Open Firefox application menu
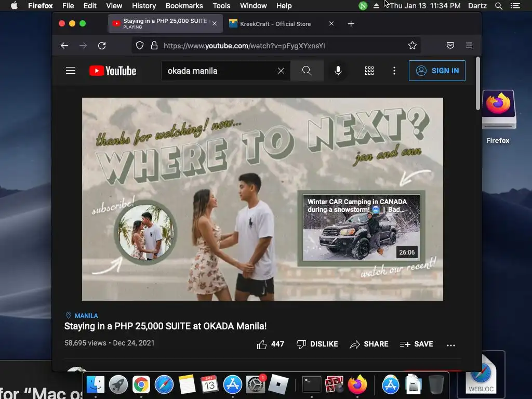532x399 pixels. (469, 46)
